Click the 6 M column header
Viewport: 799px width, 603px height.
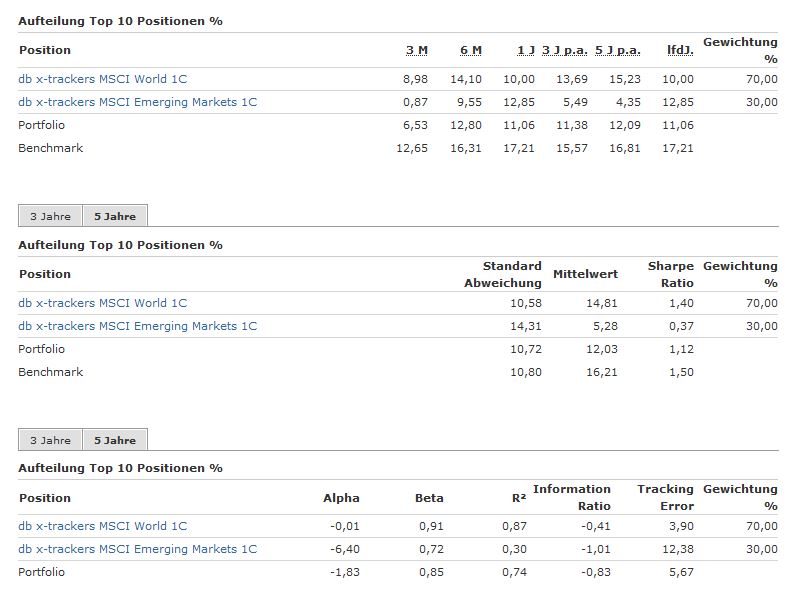click(x=470, y=51)
